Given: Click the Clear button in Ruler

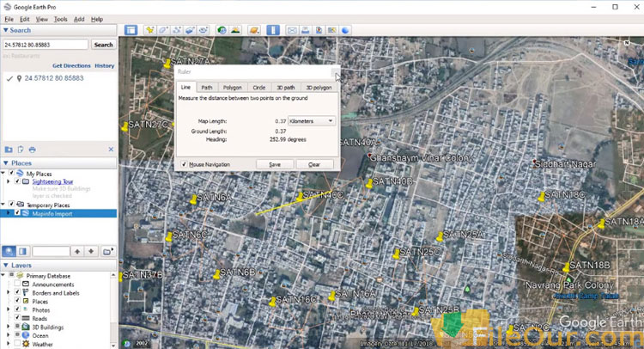Looking at the screenshot, I should 314,164.
